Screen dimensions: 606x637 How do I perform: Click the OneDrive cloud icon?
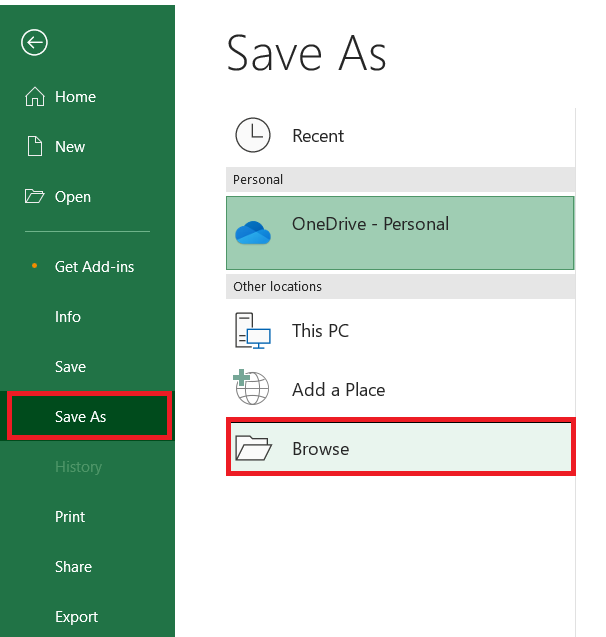(x=253, y=233)
